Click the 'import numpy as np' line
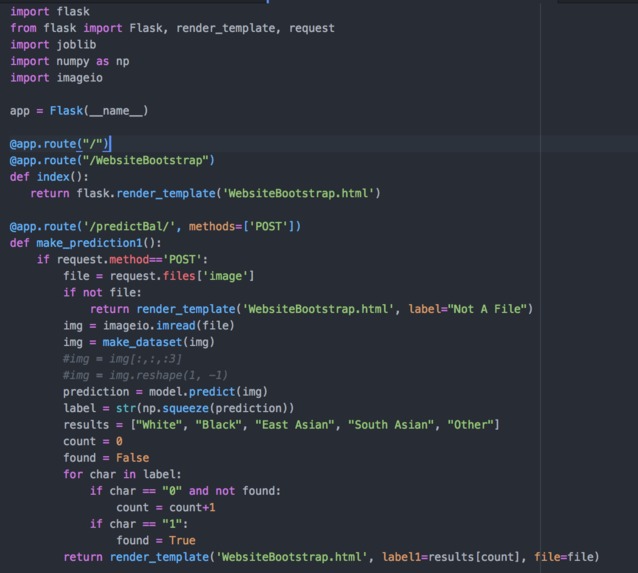The image size is (638, 573). pos(70,61)
